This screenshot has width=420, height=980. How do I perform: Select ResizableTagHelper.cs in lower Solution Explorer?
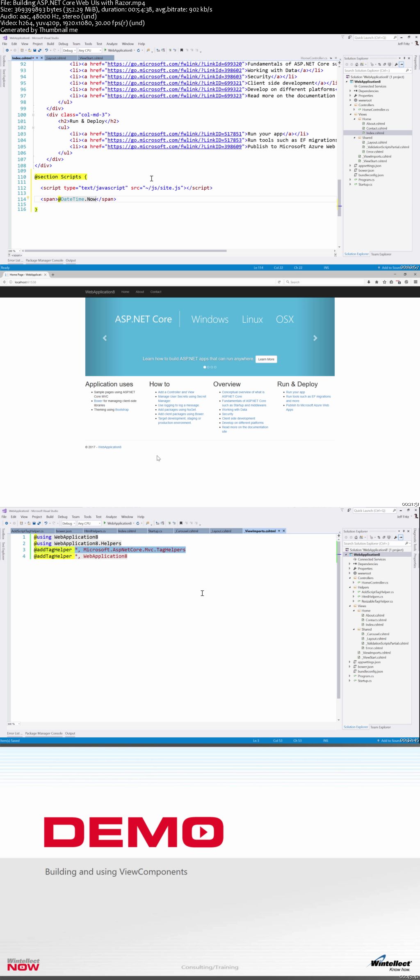377,601
